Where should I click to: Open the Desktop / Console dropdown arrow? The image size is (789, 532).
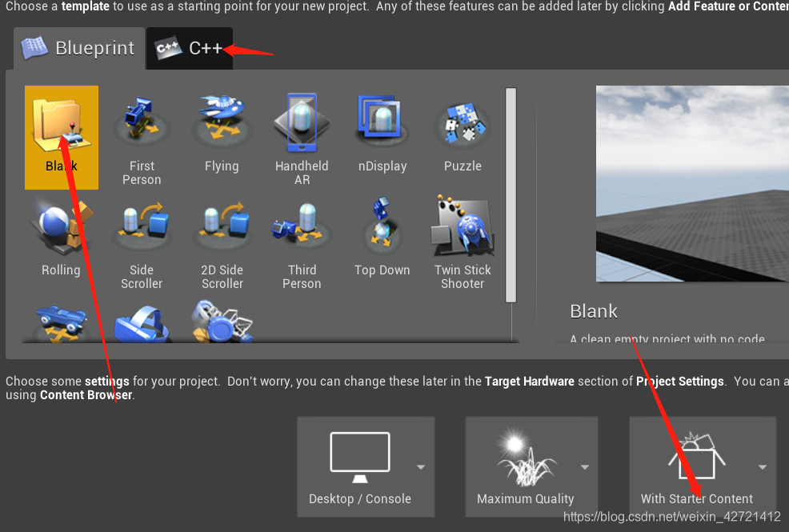pyautogui.click(x=421, y=467)
